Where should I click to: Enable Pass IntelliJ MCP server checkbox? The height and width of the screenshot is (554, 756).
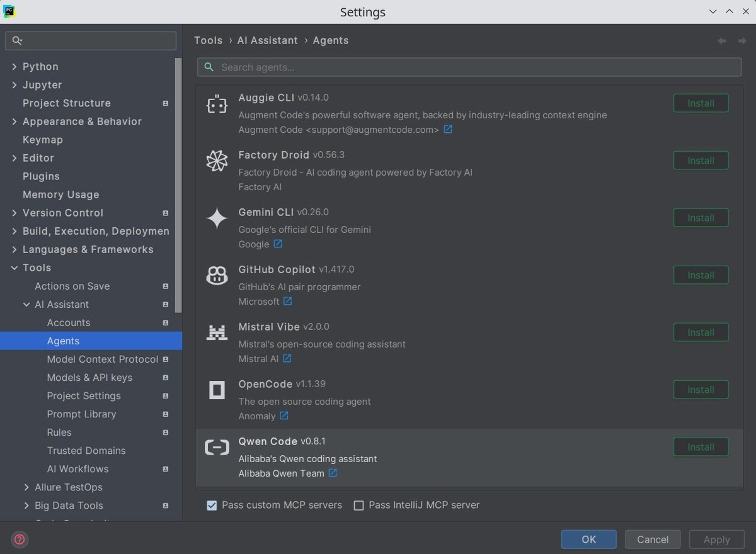[x=358, y=505]
